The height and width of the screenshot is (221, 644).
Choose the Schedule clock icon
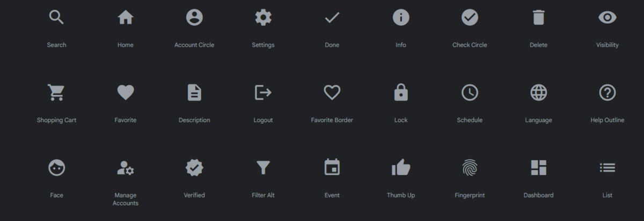tap(470, 92)
